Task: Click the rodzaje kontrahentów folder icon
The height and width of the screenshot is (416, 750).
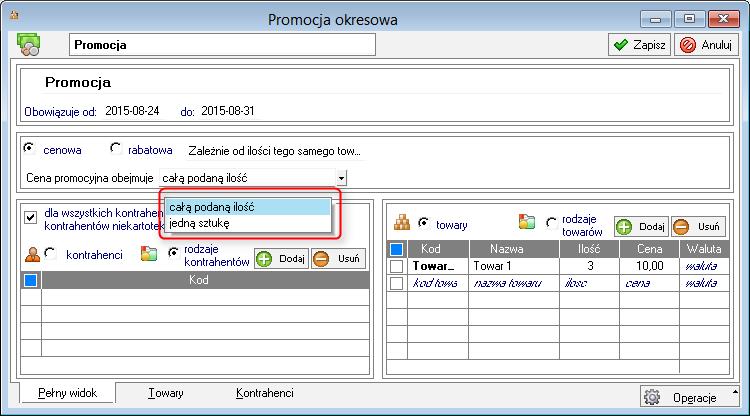Action: [x=149, y=254]
